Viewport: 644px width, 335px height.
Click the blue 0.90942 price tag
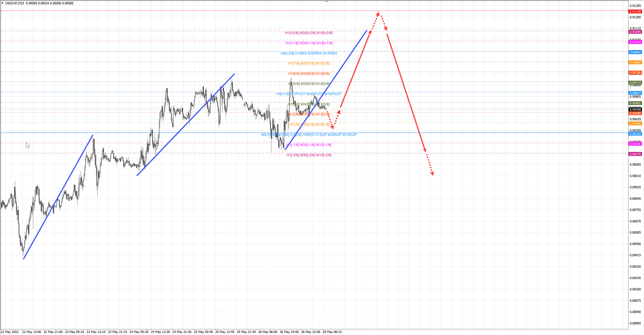point(635,52)
